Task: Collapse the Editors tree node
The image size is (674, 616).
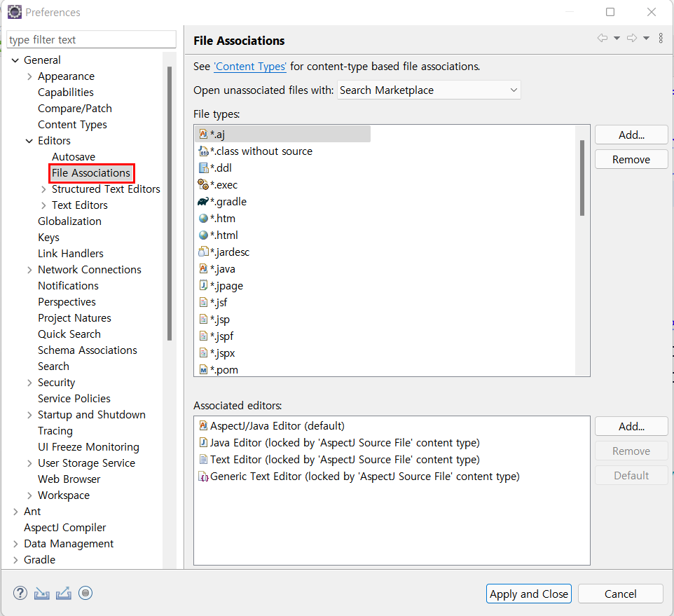Action: (x=29, y=141)
